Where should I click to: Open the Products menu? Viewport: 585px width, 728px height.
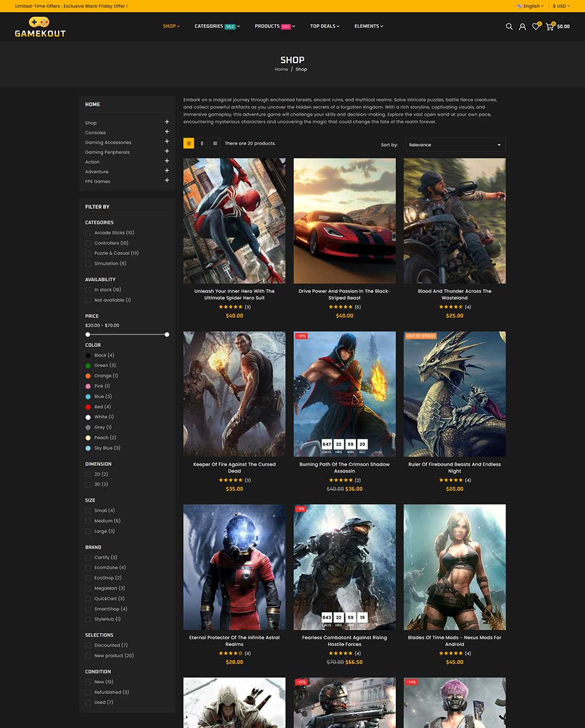pyautogui.click(x=275, y=26)
